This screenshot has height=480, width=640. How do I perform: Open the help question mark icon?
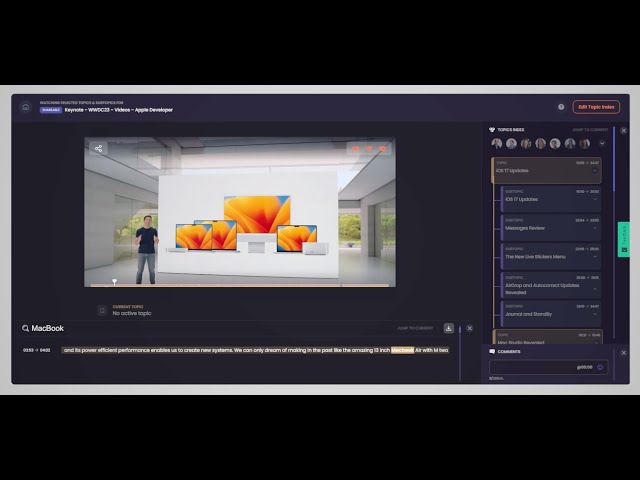(x=561, y=107)
